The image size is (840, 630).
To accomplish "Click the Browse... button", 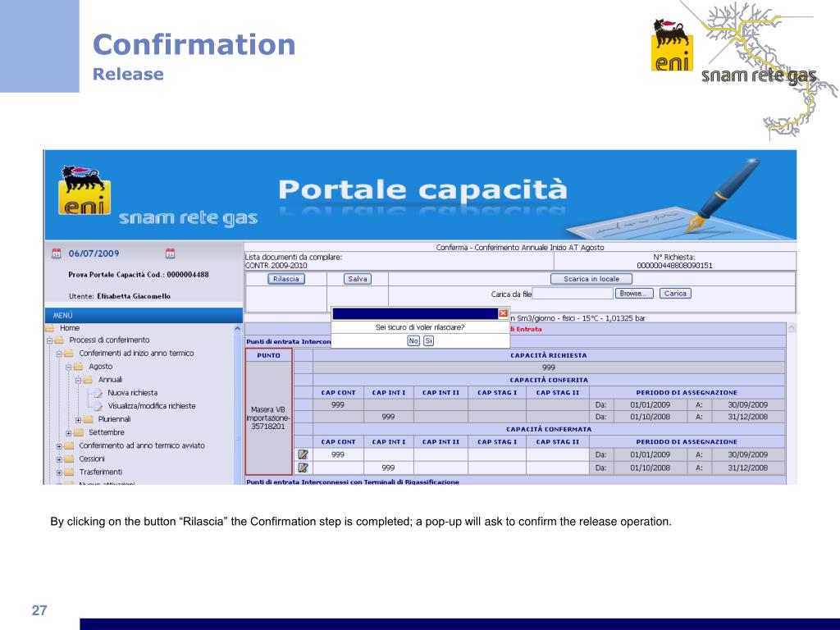I will point(634,294).
